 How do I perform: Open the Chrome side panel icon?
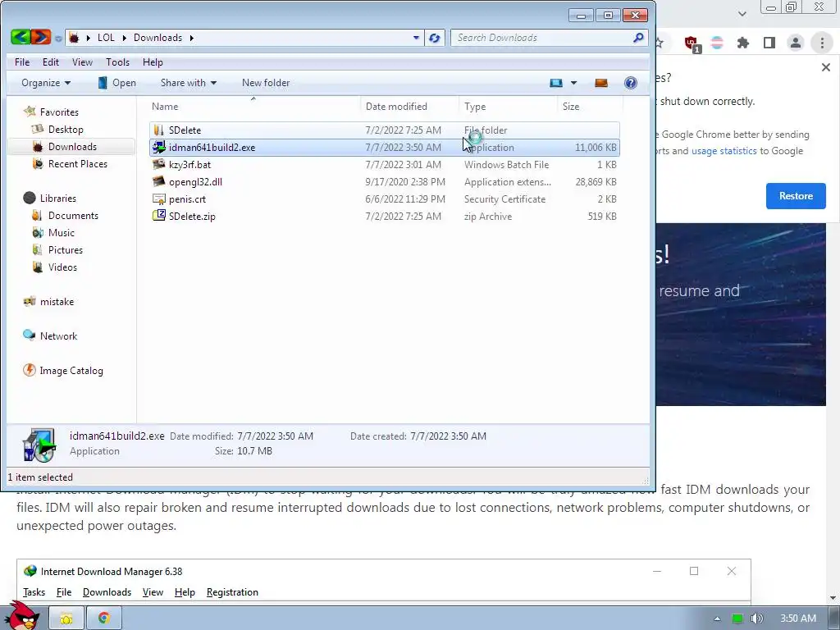[769, 43]
